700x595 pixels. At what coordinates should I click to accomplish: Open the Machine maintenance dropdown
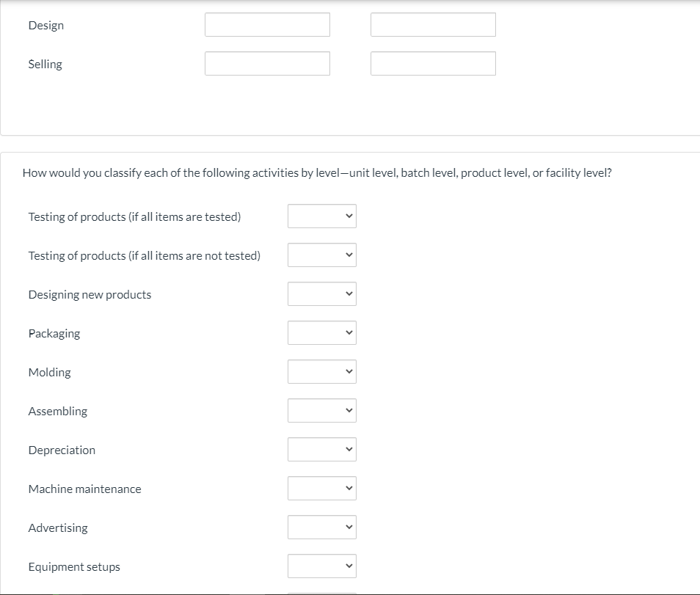coord(321,488)
